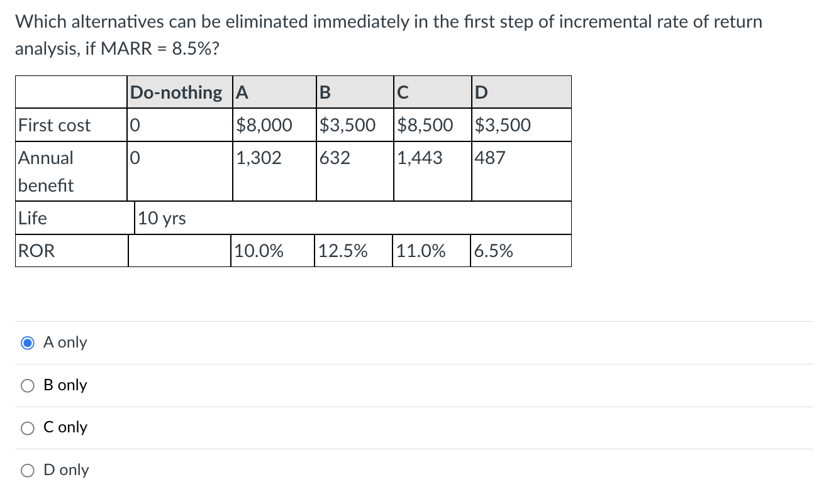The image size is (819, 504).
Task: Click the 'Do-nothing' column header cell
Action: click(177, 92)
